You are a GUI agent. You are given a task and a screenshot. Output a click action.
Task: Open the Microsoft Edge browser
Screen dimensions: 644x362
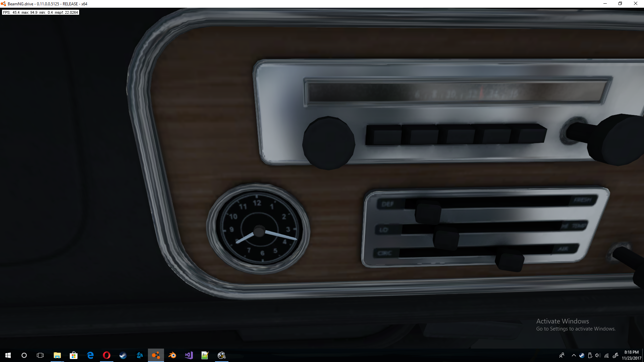(x=90, y=355)
